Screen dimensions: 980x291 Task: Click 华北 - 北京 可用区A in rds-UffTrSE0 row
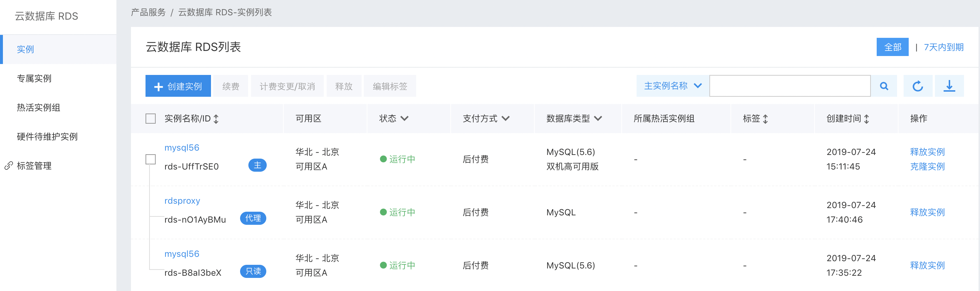point(317,159)
